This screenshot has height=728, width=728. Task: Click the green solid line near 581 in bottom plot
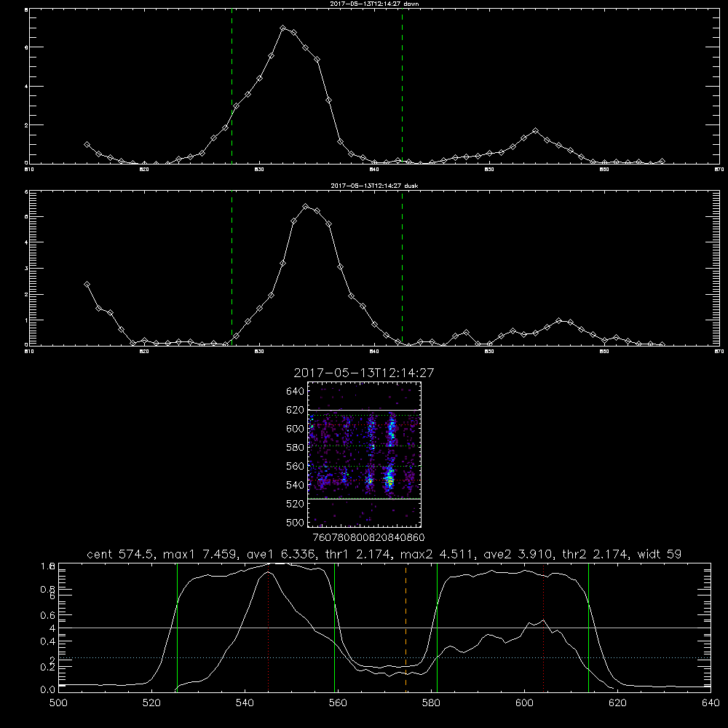tap(437, 628)
